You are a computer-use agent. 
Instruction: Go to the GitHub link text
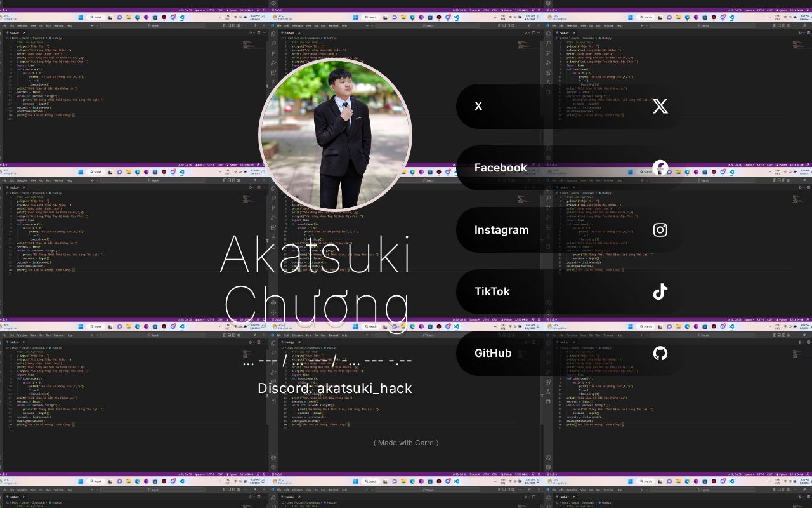tap(492, 353)
